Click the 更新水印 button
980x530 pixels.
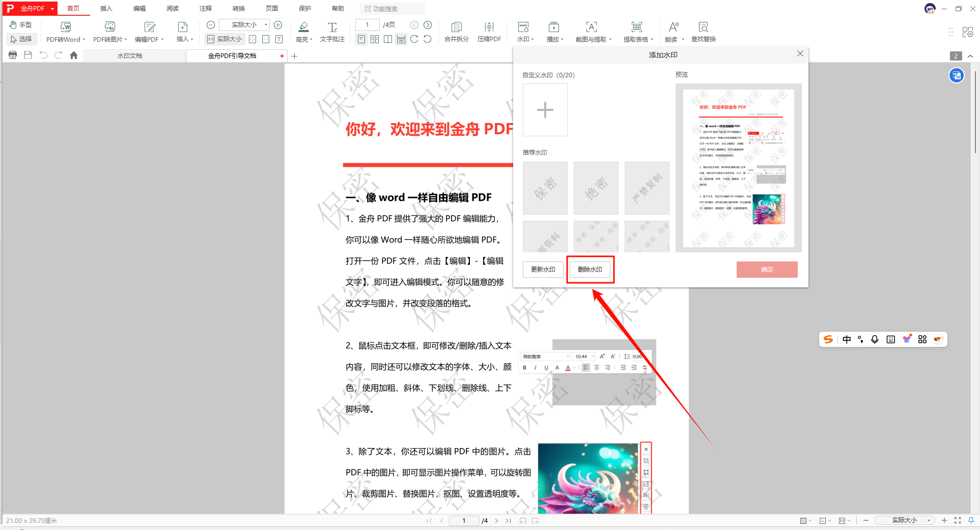click(x=543, y=270)
